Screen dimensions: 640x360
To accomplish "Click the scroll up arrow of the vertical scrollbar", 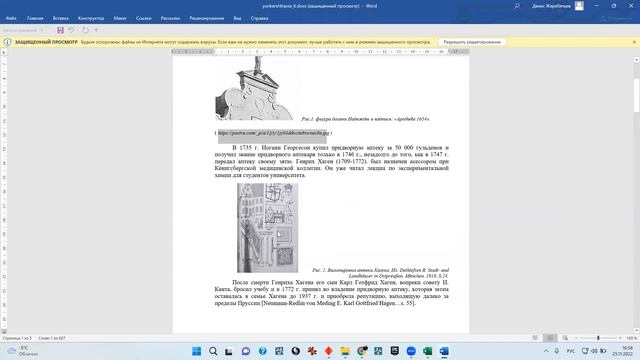I will click(636, 60).
